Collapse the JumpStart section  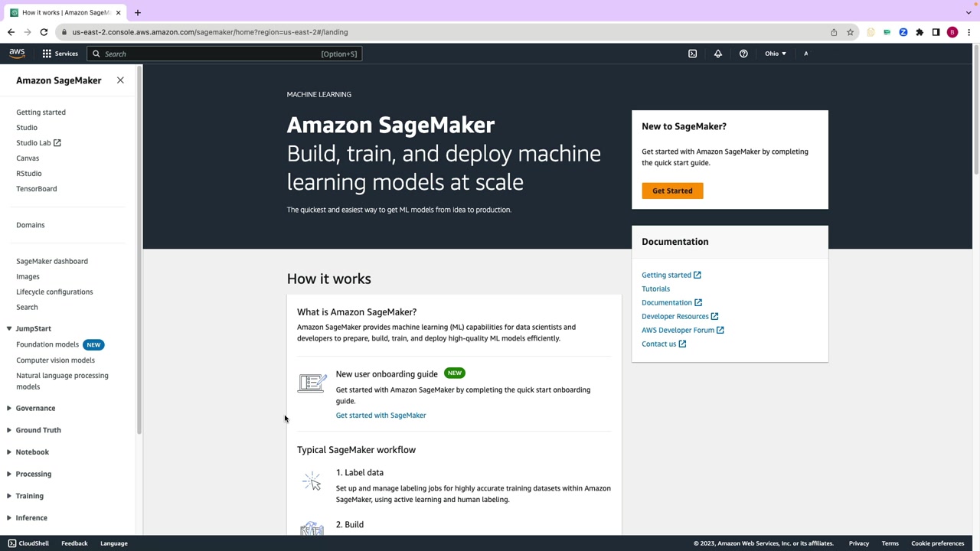point(33,328)
